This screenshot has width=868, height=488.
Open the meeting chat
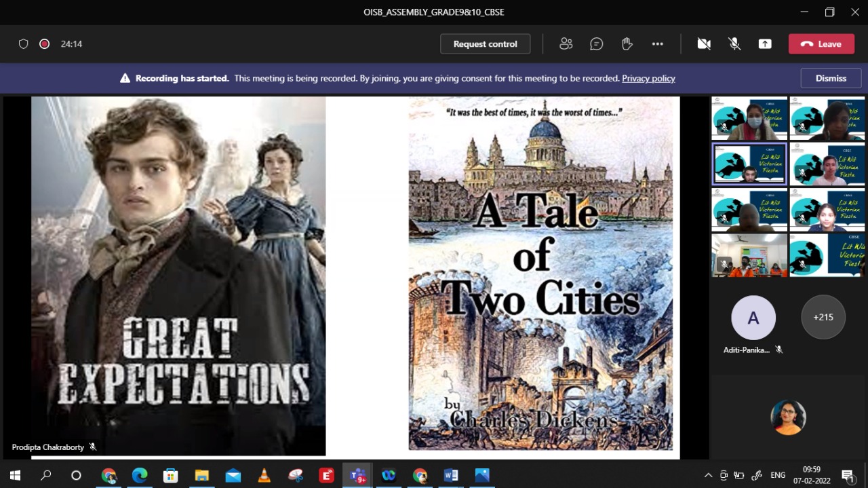[597, 44]
